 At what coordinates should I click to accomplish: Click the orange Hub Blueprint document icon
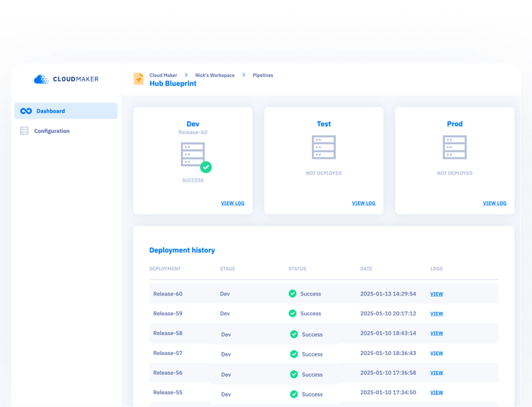tap(138, 78)
